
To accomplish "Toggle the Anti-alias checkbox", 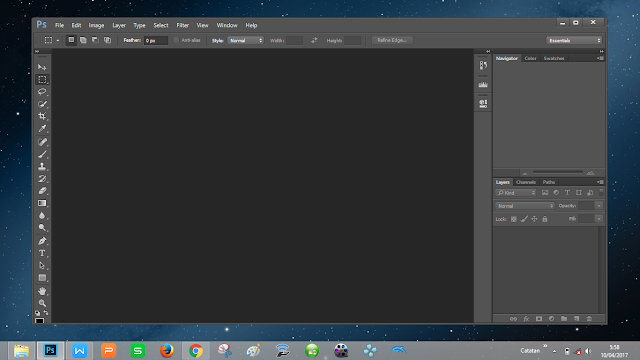I will click(176, 40).
